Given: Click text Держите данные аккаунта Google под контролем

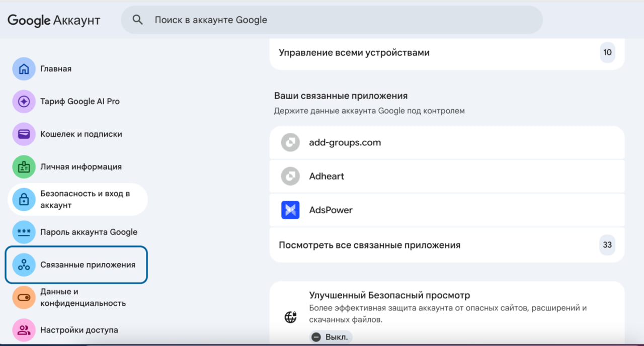Looking at the screenshot, I should (x=369, y=111).
